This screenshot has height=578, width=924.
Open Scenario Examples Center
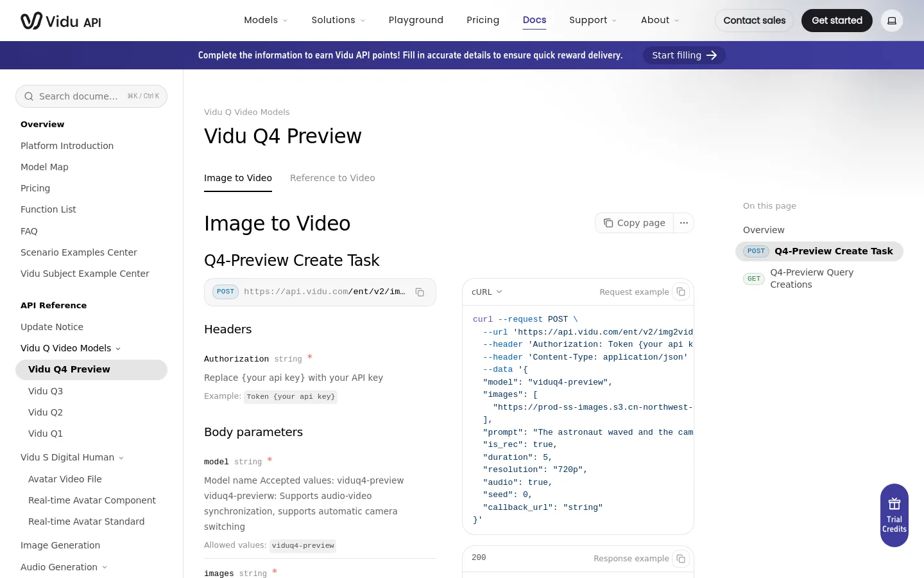pyautogui.click(x=79, y=252)
